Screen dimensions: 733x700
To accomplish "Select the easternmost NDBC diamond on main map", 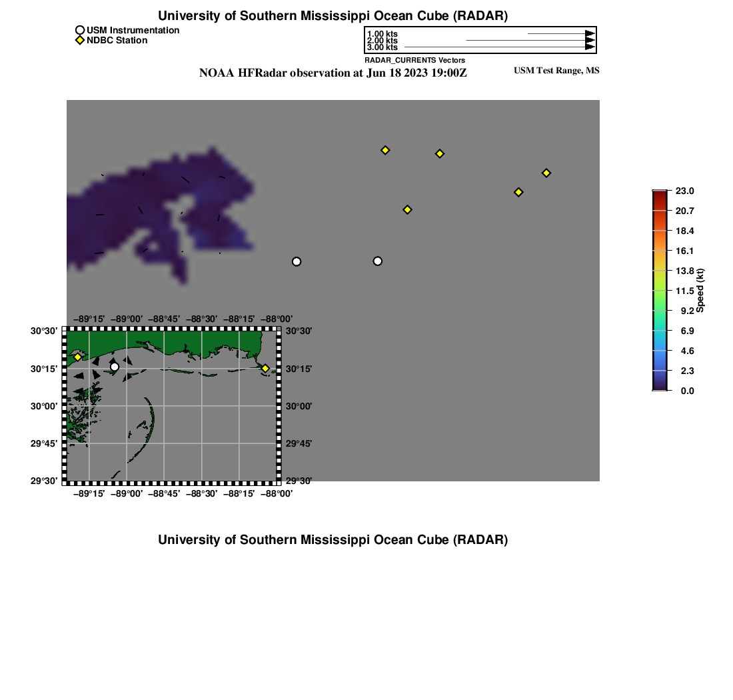I will (546, 173).
